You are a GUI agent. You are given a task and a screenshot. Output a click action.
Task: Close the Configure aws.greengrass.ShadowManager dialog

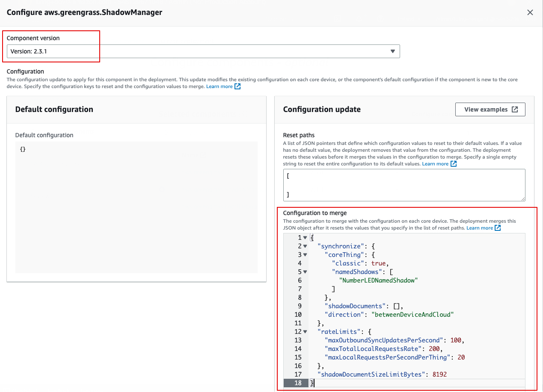530,12
